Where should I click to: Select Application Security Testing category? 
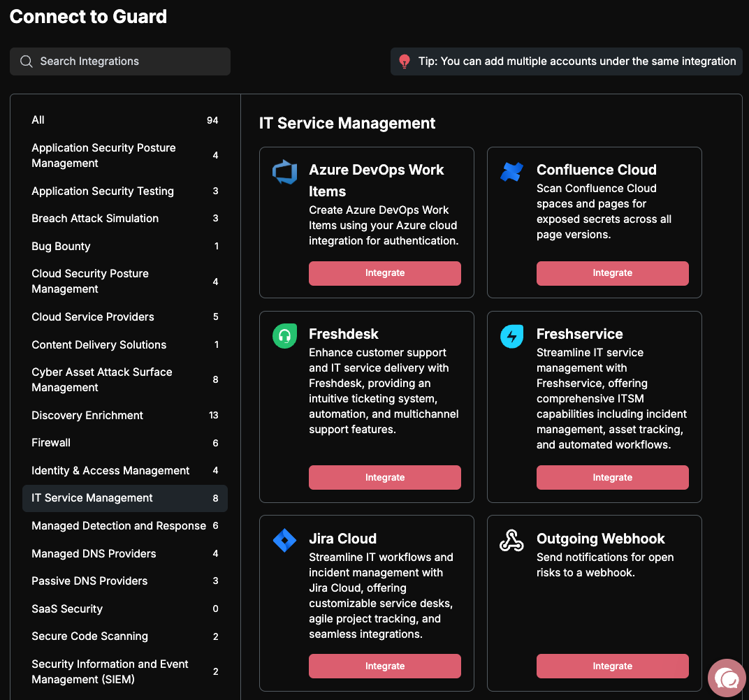124,191
